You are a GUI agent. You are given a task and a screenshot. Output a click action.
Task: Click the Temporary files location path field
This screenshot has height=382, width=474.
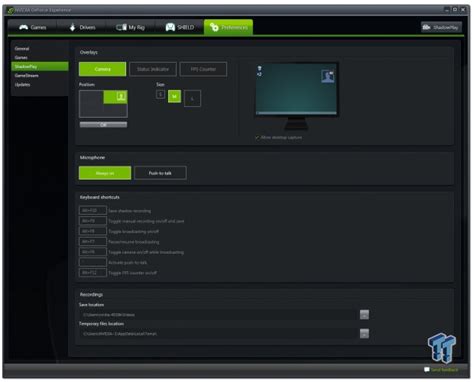pyautogui.click(x=218, y=334)
